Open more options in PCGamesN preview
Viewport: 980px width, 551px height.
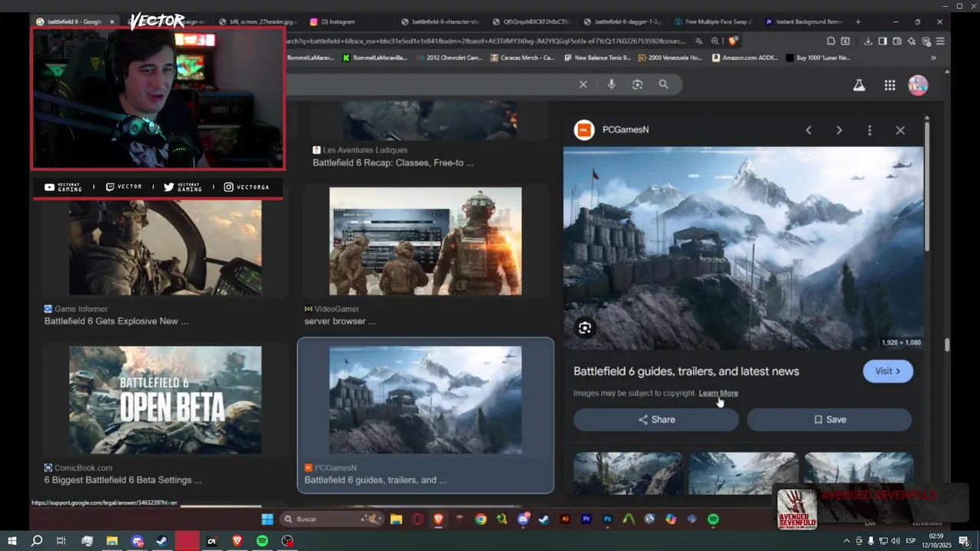870,130
